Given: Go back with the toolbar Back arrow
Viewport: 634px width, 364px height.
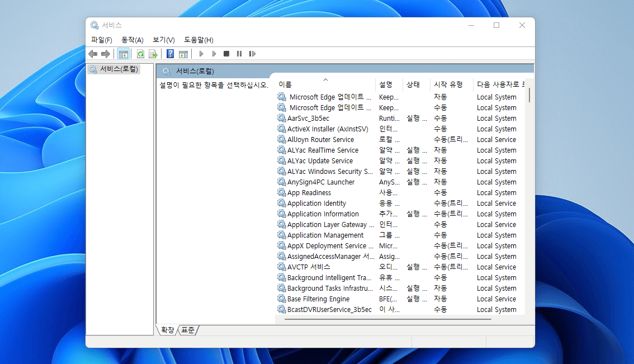Looking at the screenshot, I should (93, 54).
